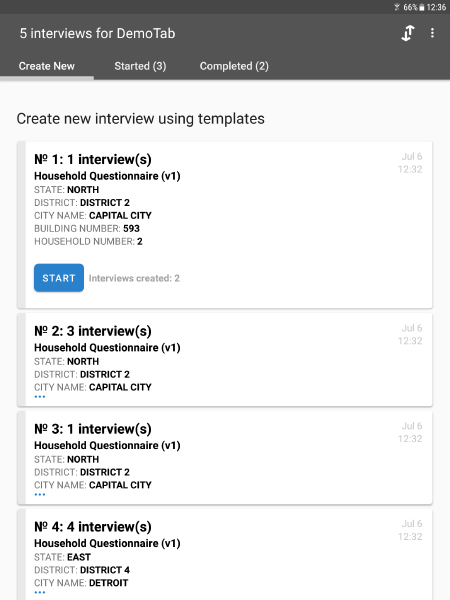Tap the network signal icon in status bar
450x600 pixels.
pyautogui.click(x=397, y=7)
